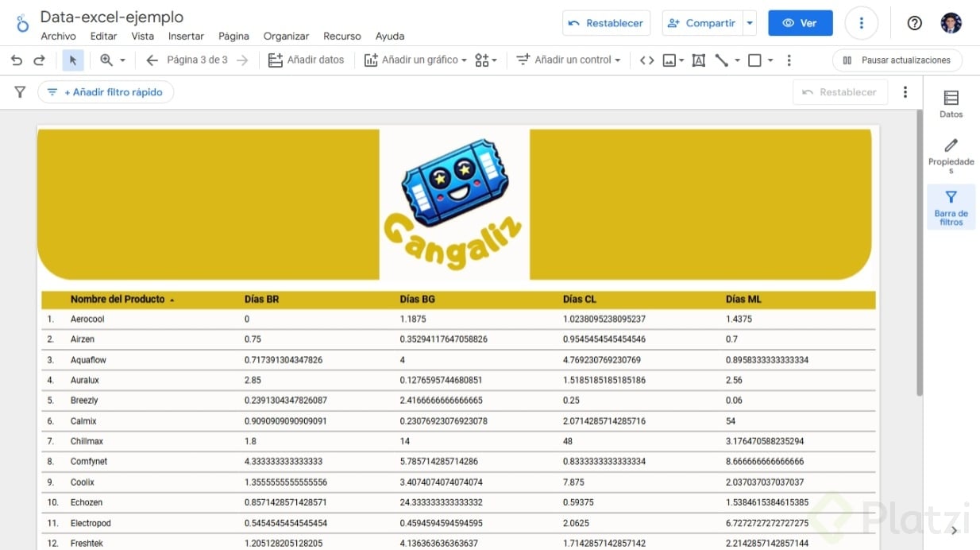Open community visualizations and components
The image size is (980, 550).
click(x=481, y=60)
